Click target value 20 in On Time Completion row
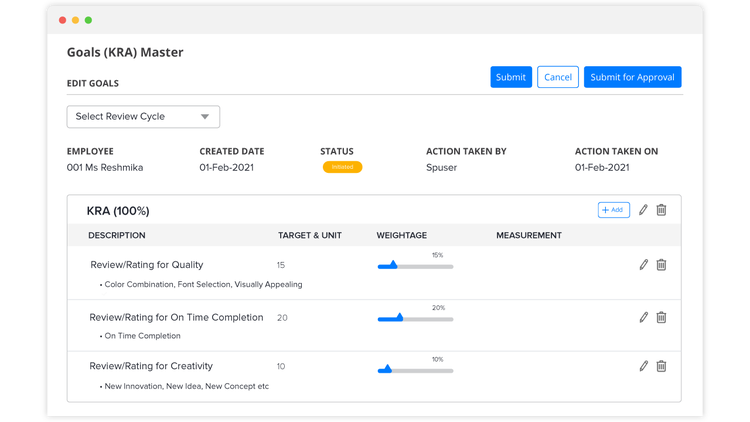This screenshot has width=750, height=422. 282,318
